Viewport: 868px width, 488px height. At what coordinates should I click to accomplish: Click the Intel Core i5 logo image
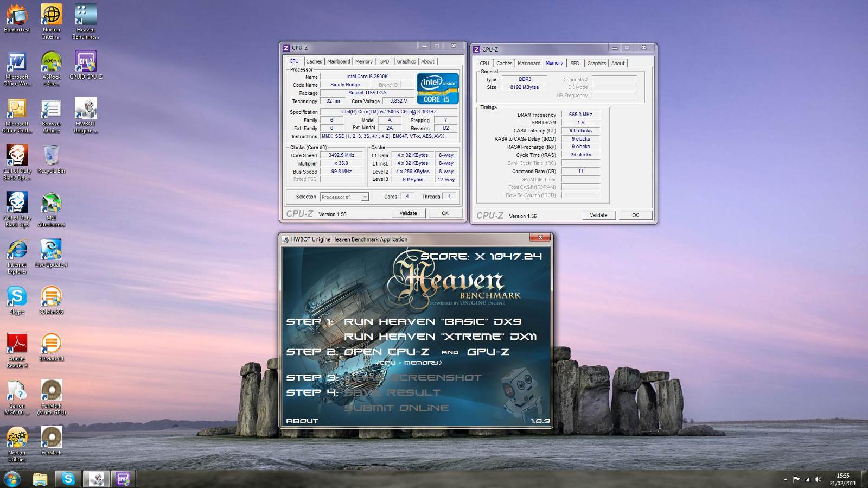click(x=438, y=88)
